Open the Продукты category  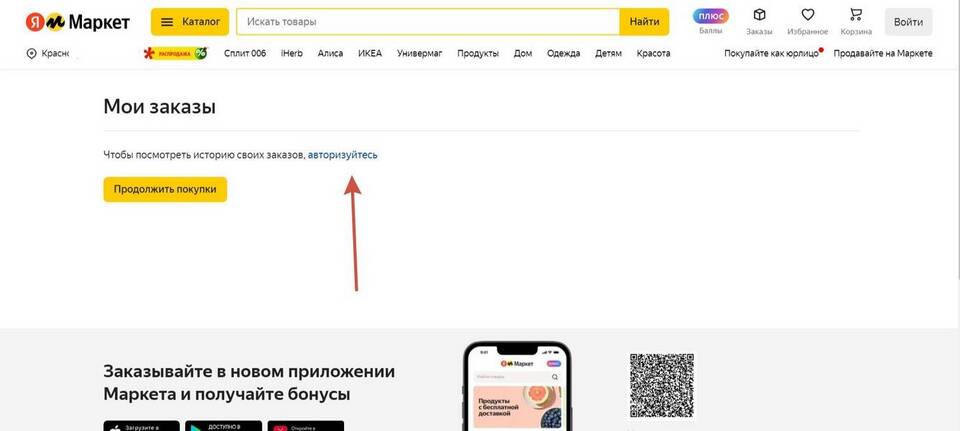click(478, 53)
